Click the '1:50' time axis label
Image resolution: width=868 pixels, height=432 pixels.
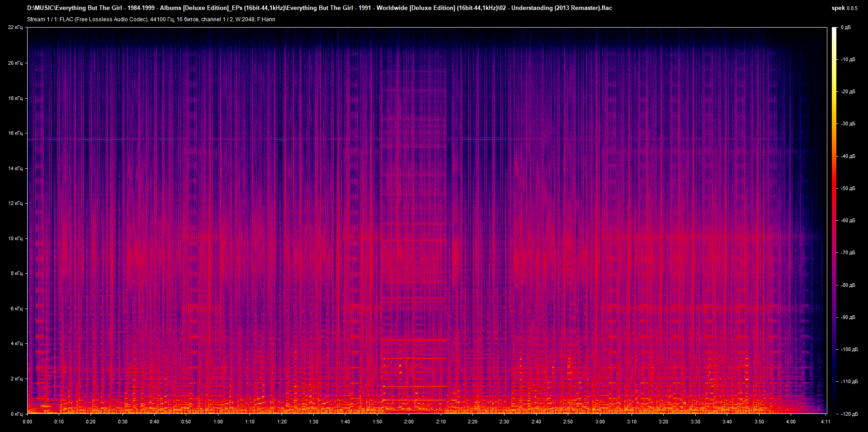click(x=377, y=422)
